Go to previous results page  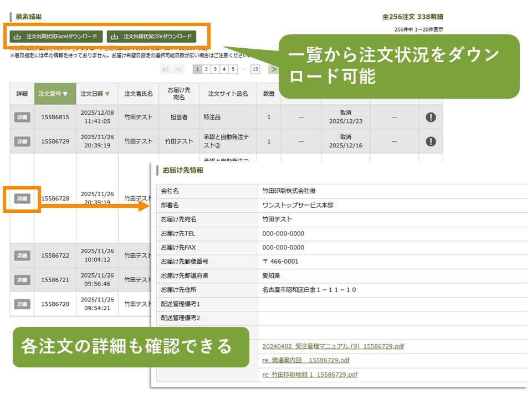coord(178,69)
